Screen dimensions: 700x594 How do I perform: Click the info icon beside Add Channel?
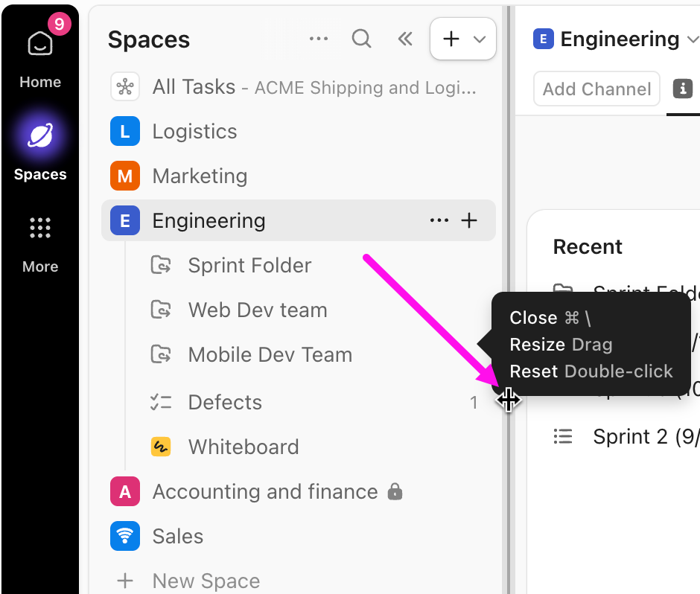683,89
